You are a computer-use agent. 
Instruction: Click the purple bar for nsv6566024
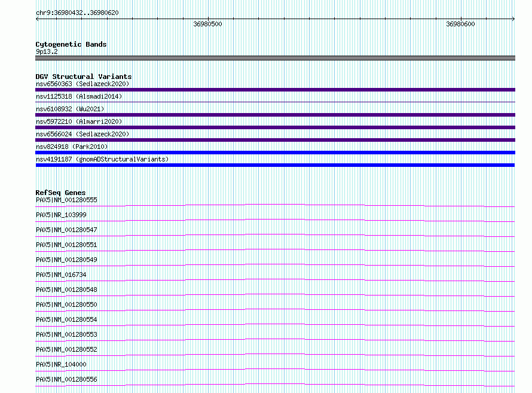275,140
